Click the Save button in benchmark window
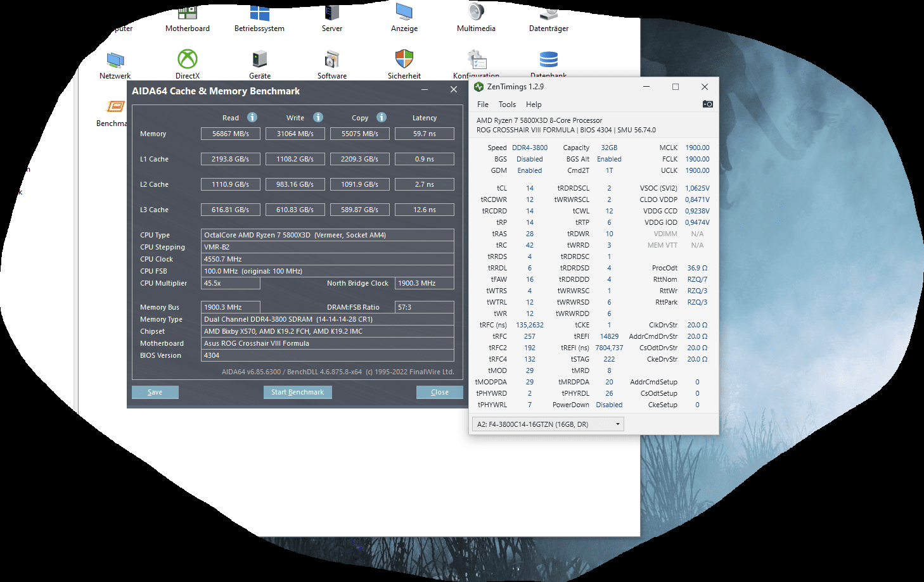The height and width of the screenshot is (582, 924). point(155,392)
